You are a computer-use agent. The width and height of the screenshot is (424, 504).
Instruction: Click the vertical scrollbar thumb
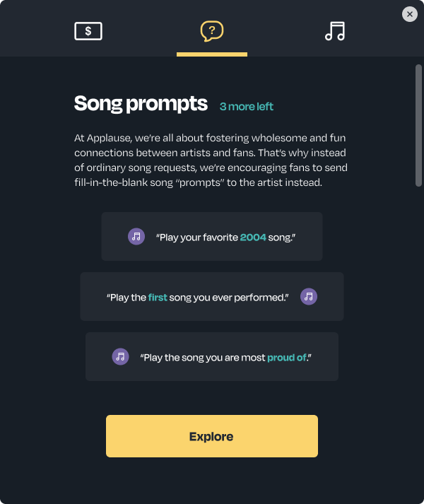click(x=418, y=125)
